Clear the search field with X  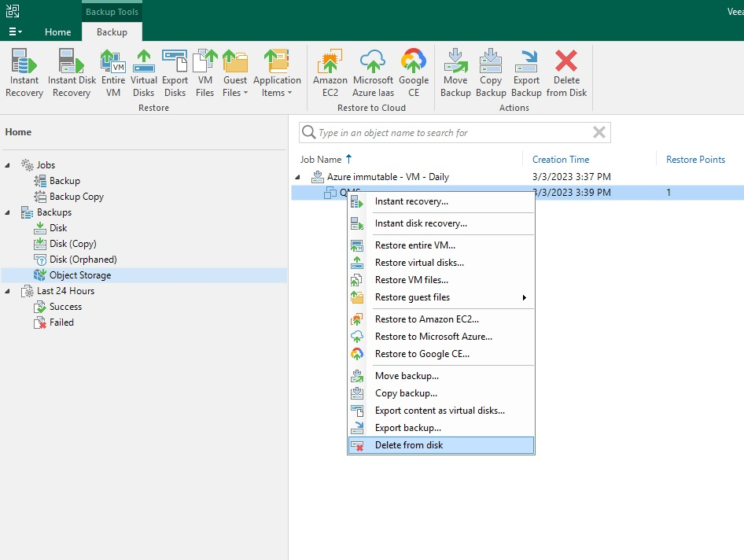[599, 132]
